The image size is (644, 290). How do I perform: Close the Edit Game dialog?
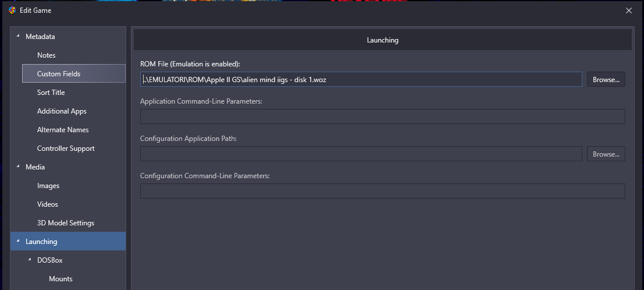coord(629,10)
